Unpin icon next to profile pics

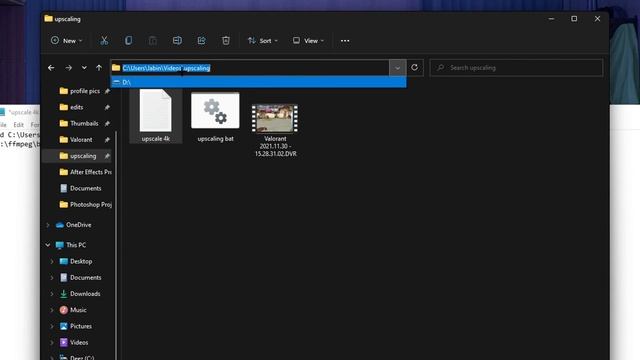[x=107, y=91]
